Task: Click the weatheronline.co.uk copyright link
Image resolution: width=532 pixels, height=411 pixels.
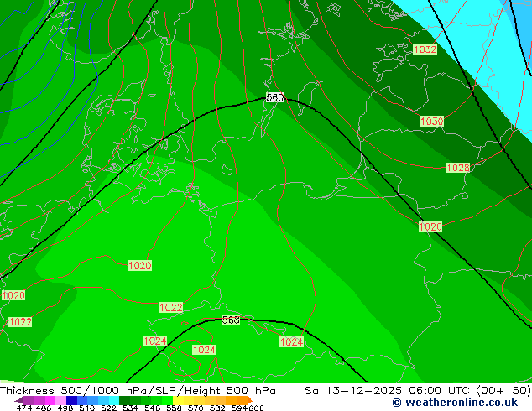Action: click(455, 403)
